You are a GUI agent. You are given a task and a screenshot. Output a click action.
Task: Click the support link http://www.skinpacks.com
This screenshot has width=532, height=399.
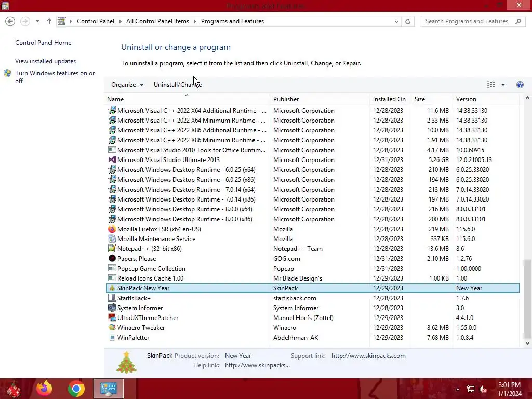[x=368, y=356]
